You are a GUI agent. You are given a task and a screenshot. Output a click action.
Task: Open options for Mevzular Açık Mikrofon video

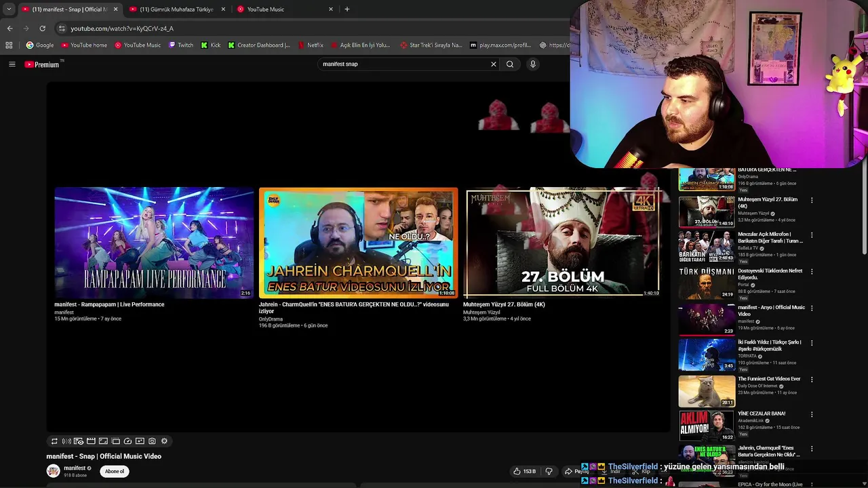point(812,235)
